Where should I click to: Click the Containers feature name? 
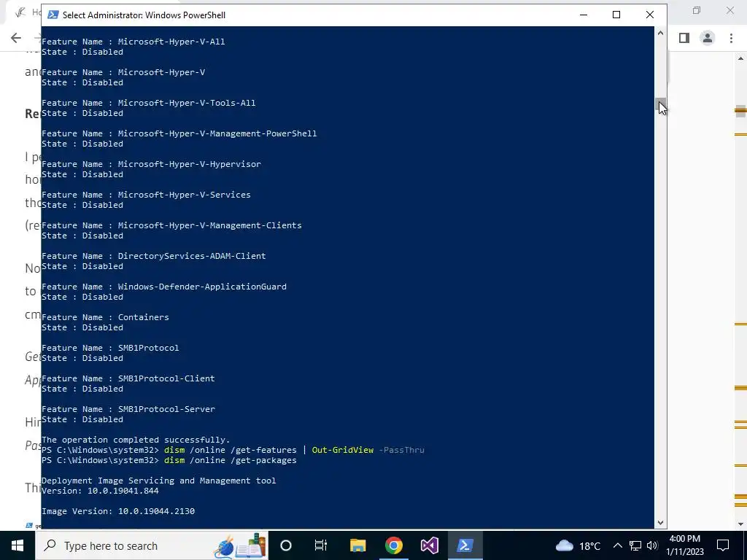pos(144,317)
